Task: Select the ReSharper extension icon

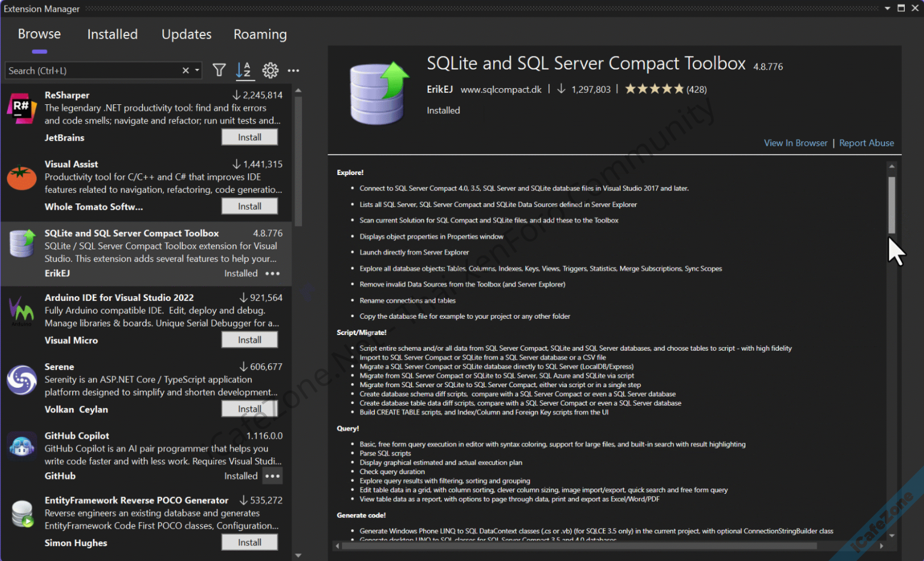Action: (22, 108)
